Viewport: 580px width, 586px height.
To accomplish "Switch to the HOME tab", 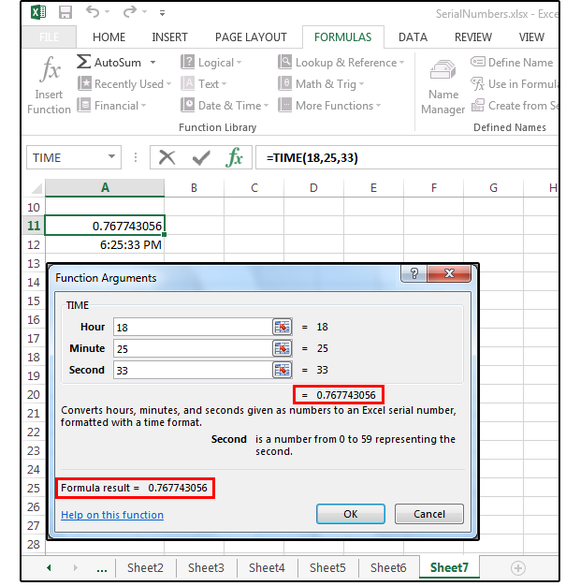I will [x=109, y=37].
